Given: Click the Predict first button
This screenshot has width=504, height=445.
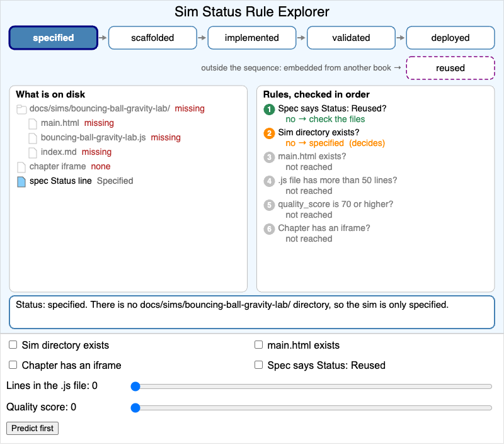Looking at the screenshot, I should pyautogui.click(x=33, y=428).
